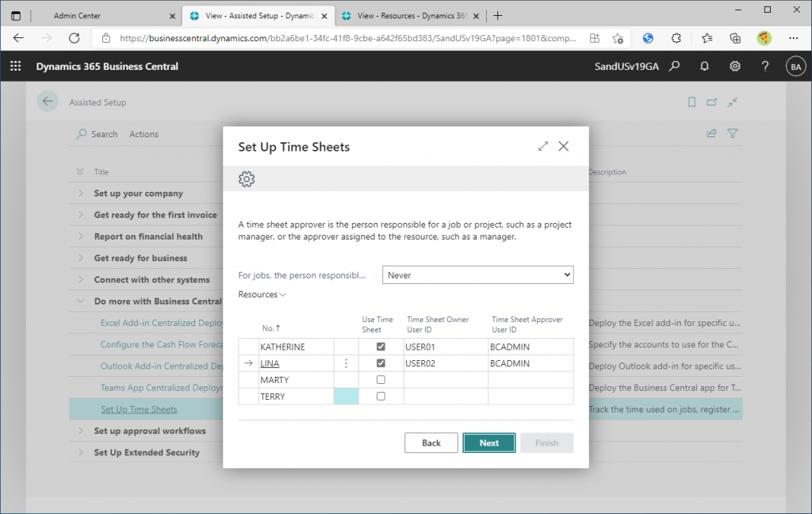Expand Connect with other systems group

tap(81, 279)
